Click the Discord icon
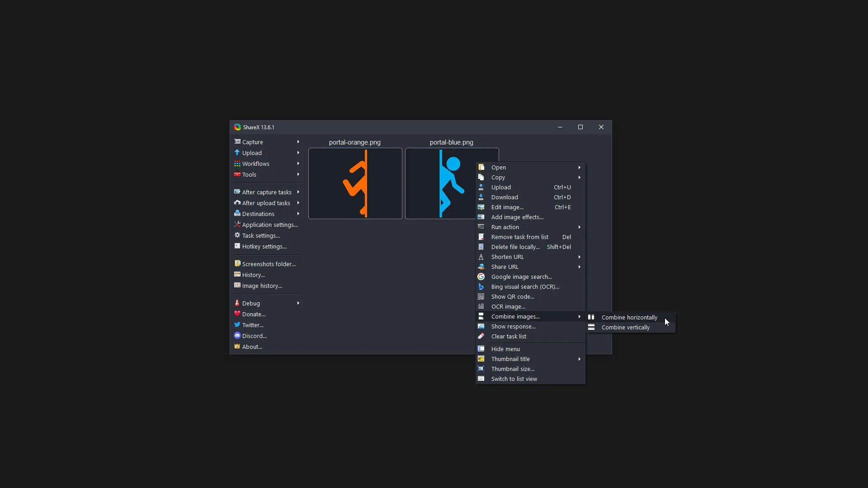Image resolution: width=868 pixels, height=488 pixels. tap(237, 336)
